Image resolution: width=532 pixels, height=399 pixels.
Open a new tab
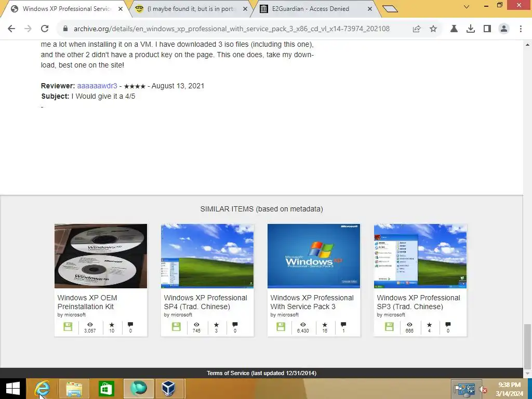coord(390,9)
